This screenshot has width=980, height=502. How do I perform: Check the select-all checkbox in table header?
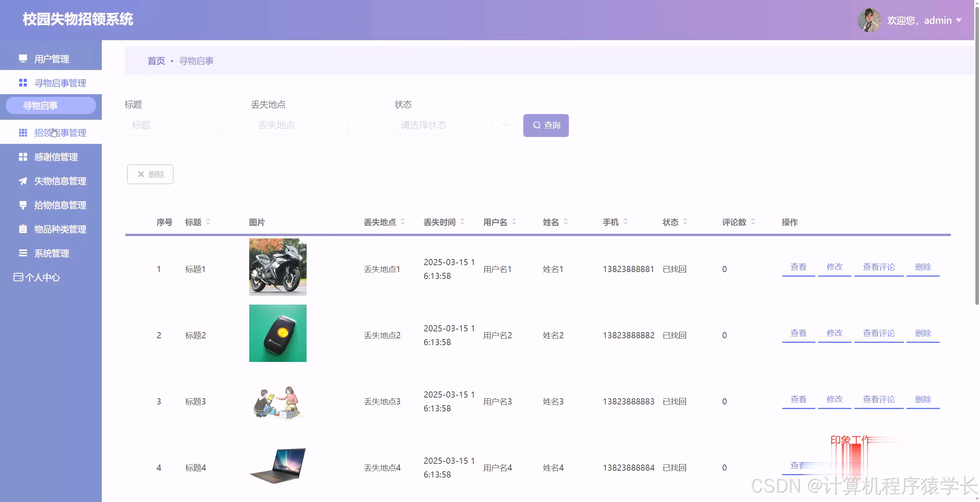132,222
